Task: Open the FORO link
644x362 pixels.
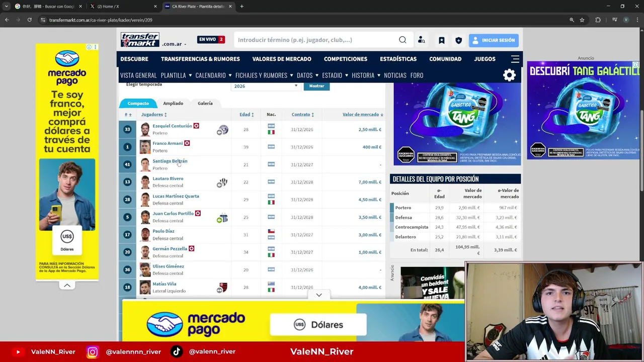Action: coord(417,75)
